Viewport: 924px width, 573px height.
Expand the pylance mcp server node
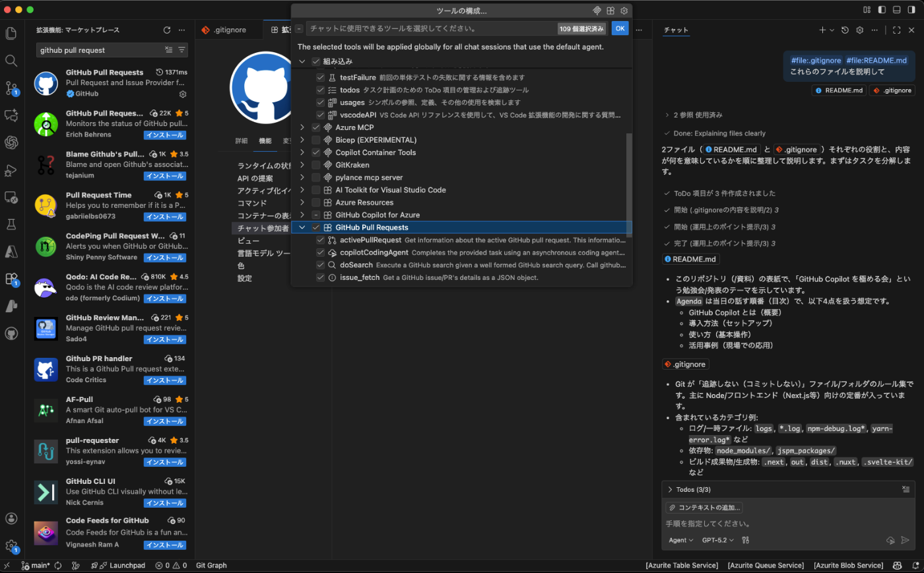[302, 178]
